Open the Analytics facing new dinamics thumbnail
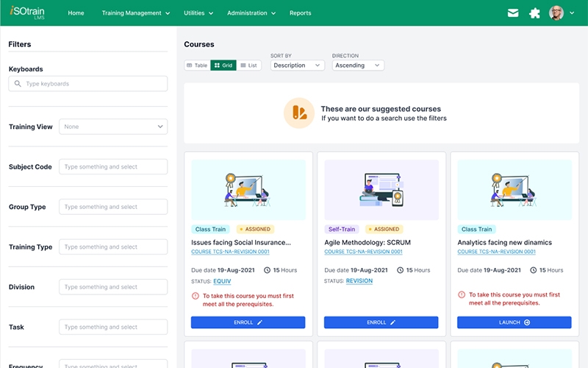The image size is (588, 368). click(514, 190)
